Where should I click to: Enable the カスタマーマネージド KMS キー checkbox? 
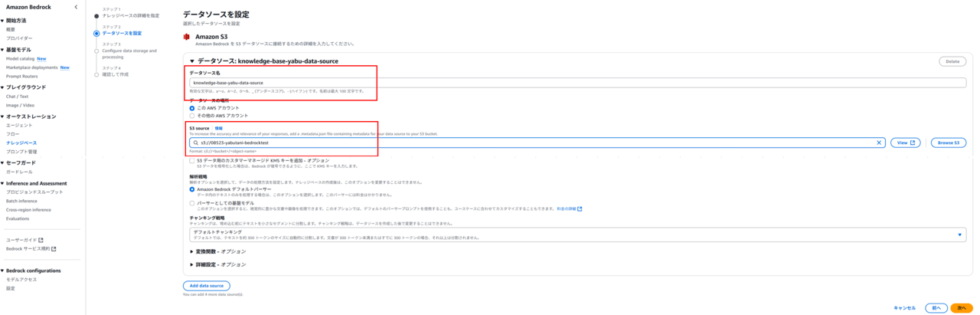pyautogui.click(x=192, y=160)
